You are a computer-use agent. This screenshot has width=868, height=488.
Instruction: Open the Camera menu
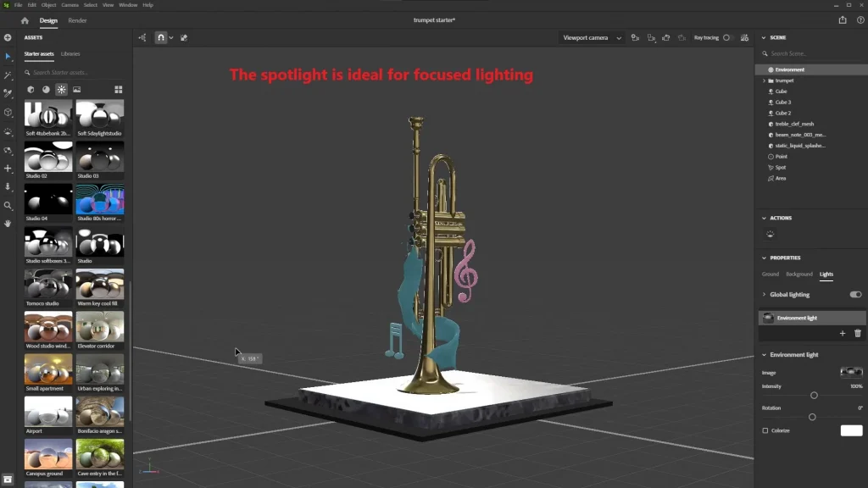(70, 5)
